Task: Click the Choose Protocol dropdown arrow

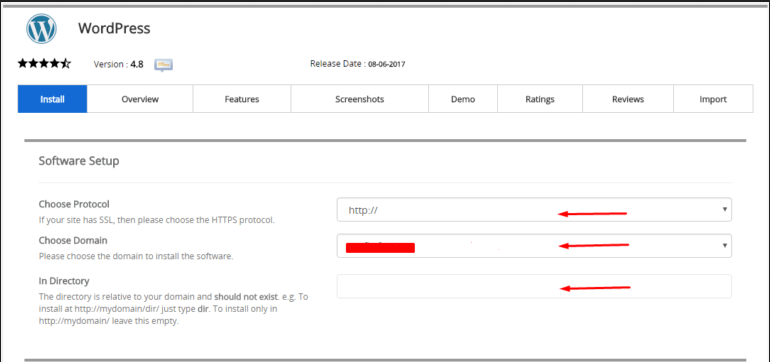Action: [x=724, y=209]
